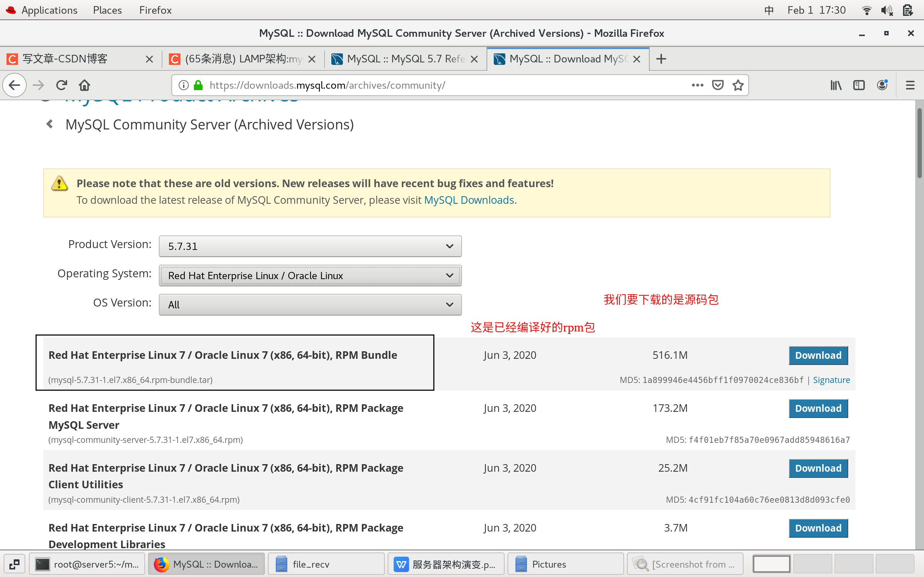Save page to Pocket icon
The height and width of the screenshot is (577, 924).
click(x=718, y=85)
